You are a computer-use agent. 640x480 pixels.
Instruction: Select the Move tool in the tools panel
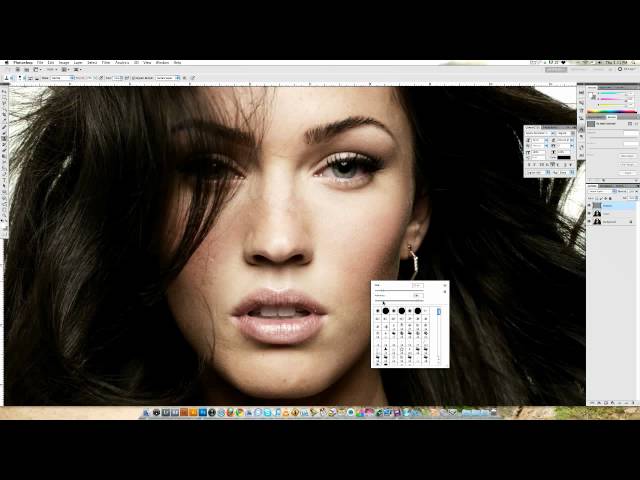4,91
